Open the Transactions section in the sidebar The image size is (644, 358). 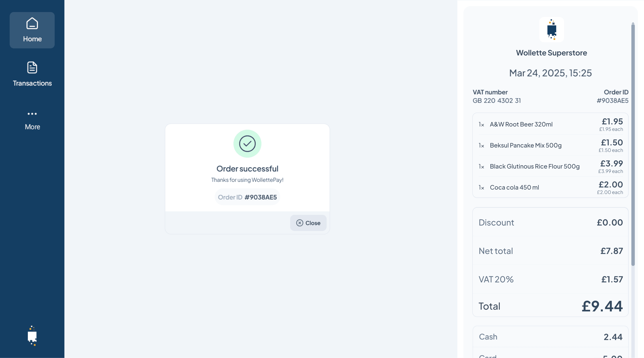pyautogui.click(x=32, y=74)
